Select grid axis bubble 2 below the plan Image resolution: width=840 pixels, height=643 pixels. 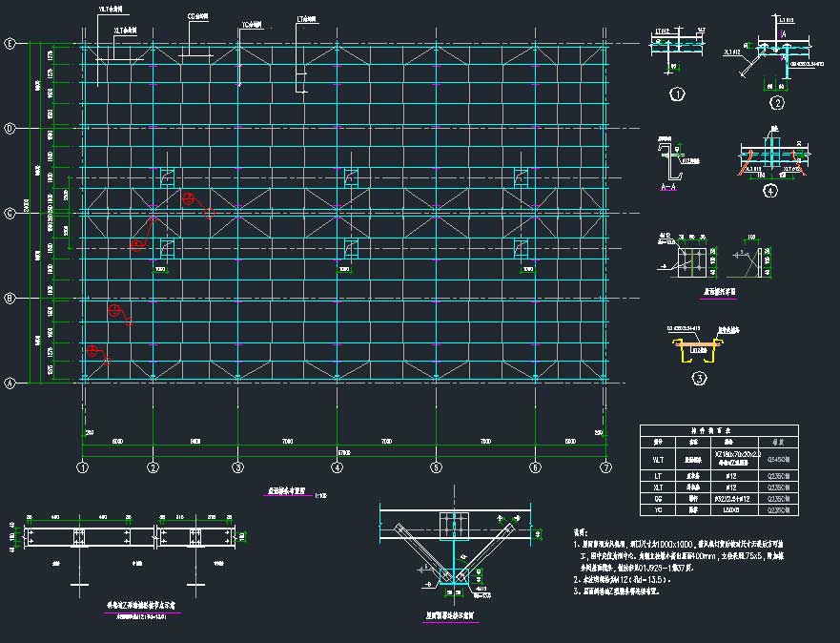[x=154, y=467]
